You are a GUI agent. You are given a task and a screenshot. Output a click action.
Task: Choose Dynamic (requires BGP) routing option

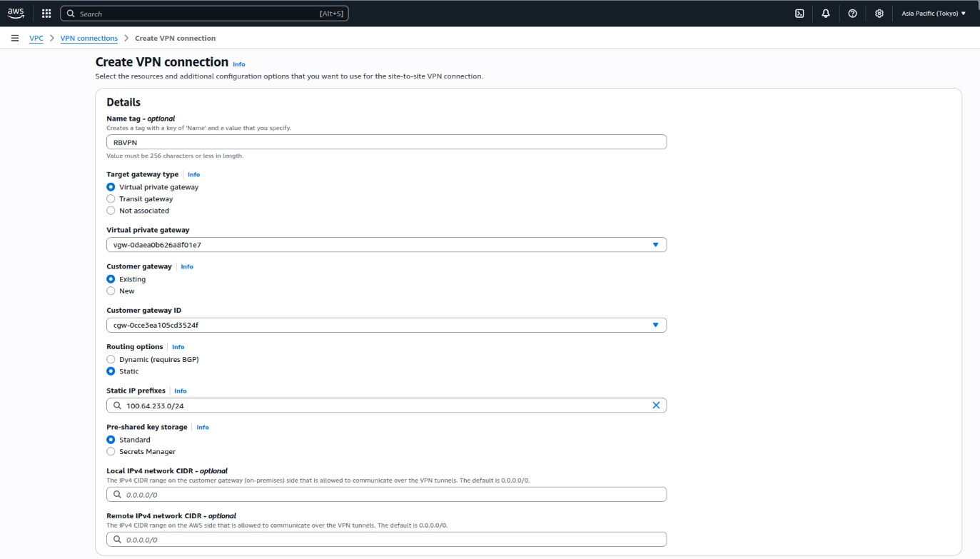pyautogui.click(x=111, y=359)
